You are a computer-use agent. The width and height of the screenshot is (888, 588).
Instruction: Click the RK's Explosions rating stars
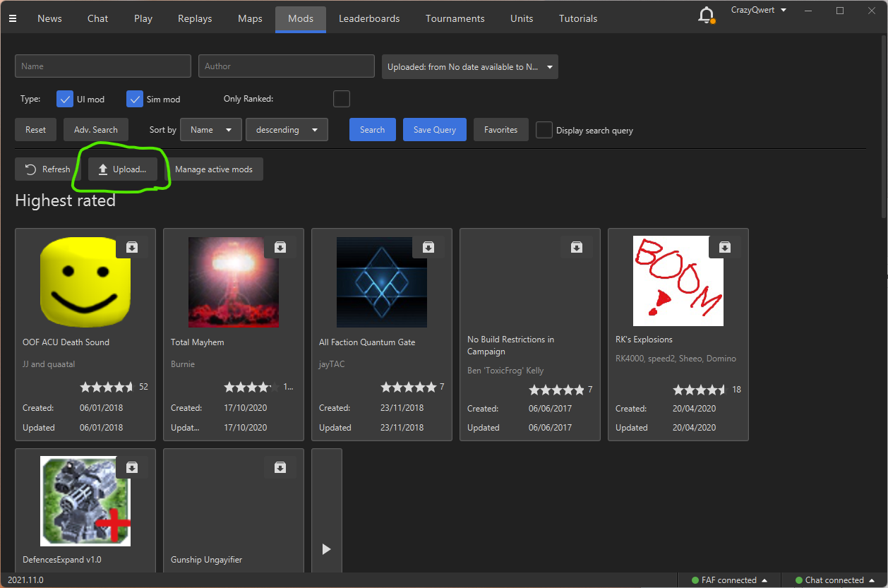click(x=700, y=390)
